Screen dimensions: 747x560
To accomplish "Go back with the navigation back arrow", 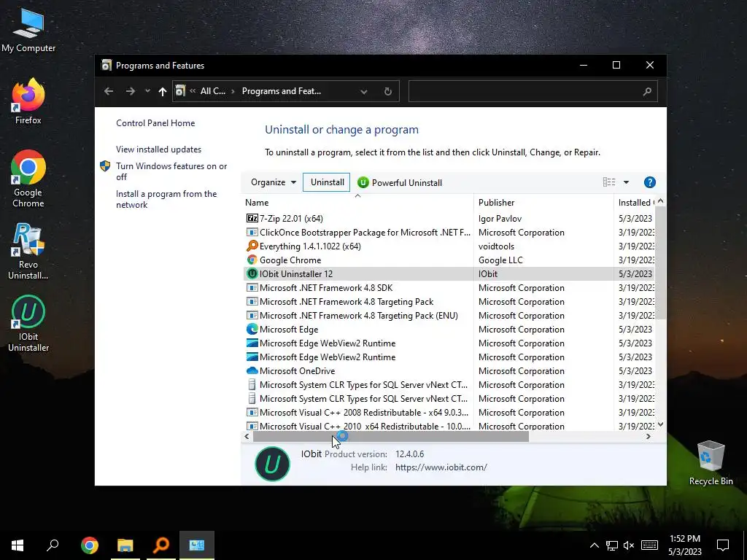I will point(109,91).
